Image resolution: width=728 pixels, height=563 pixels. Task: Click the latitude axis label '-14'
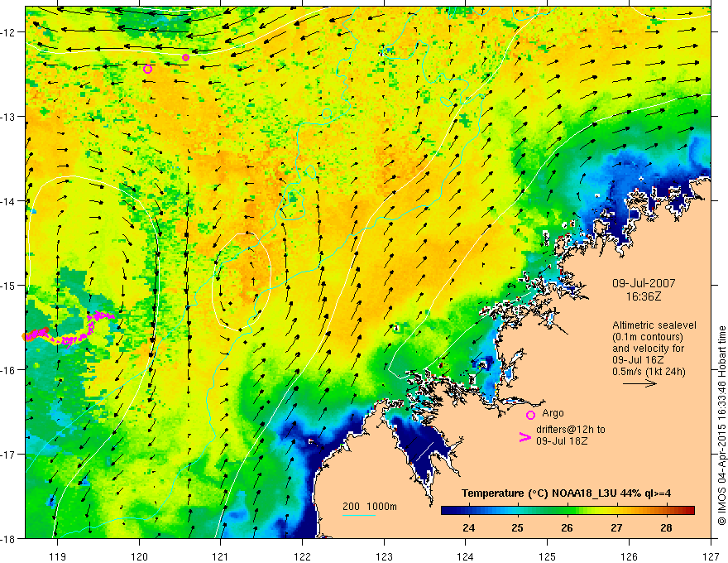click(8, 201)
